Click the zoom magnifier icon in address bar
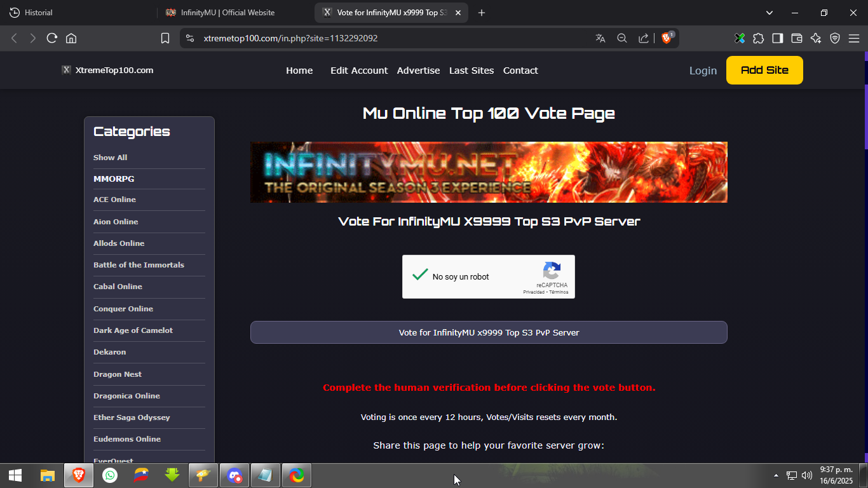 pyautogui.click(x=622, y=38)
